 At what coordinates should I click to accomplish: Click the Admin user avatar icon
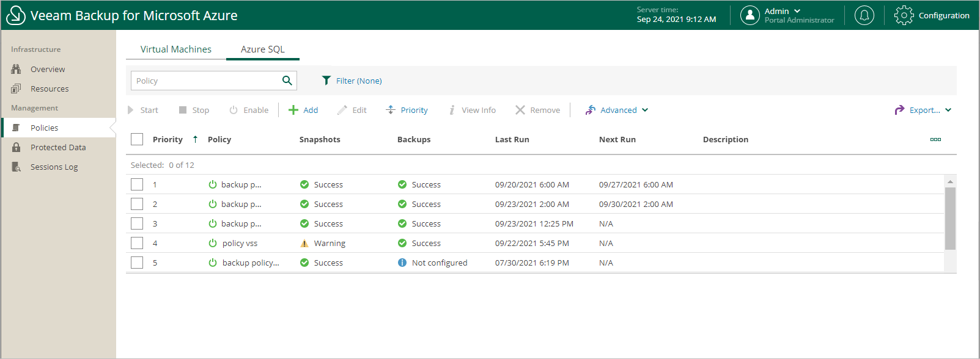750,15
